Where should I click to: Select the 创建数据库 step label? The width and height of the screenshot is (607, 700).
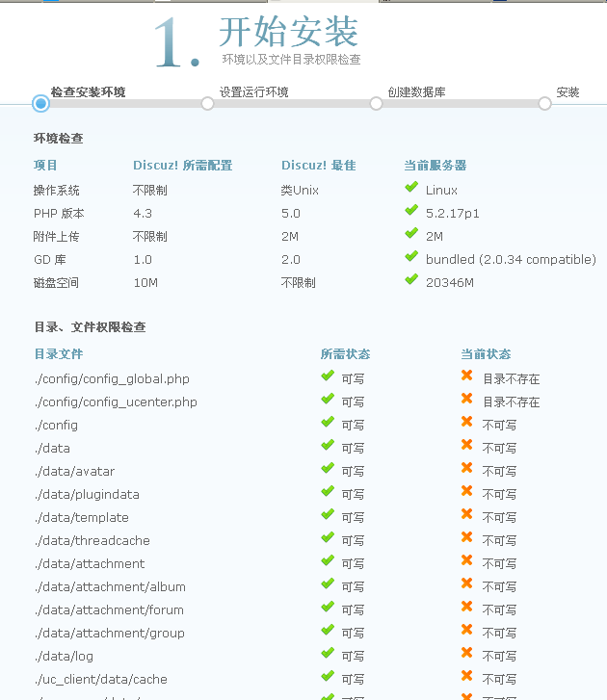(416, 92)
